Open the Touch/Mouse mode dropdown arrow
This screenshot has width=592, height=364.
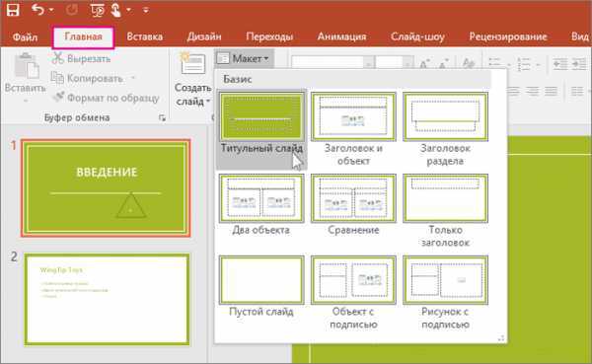128,10
